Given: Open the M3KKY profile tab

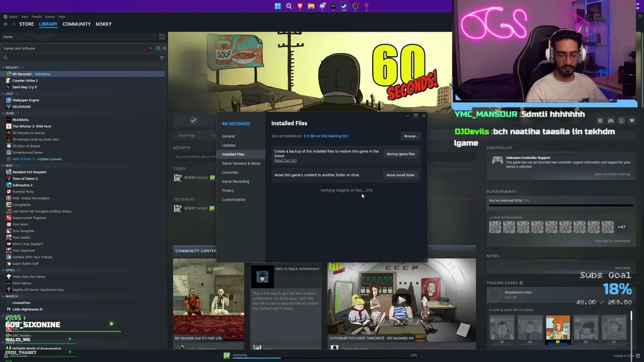Looking at the screenshot, I should click(x=104, y=24).
